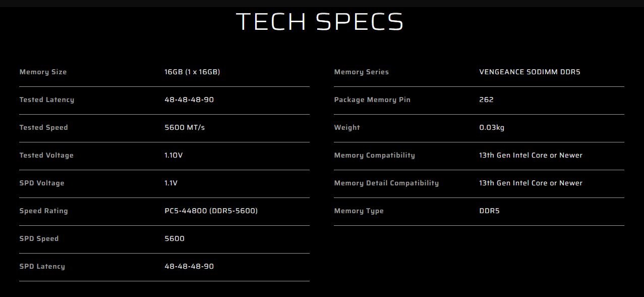This screenshot has width=644, height=297.
Task: Select the SPD Latency label
Action: pyautogui.click(x=42, y=267)
